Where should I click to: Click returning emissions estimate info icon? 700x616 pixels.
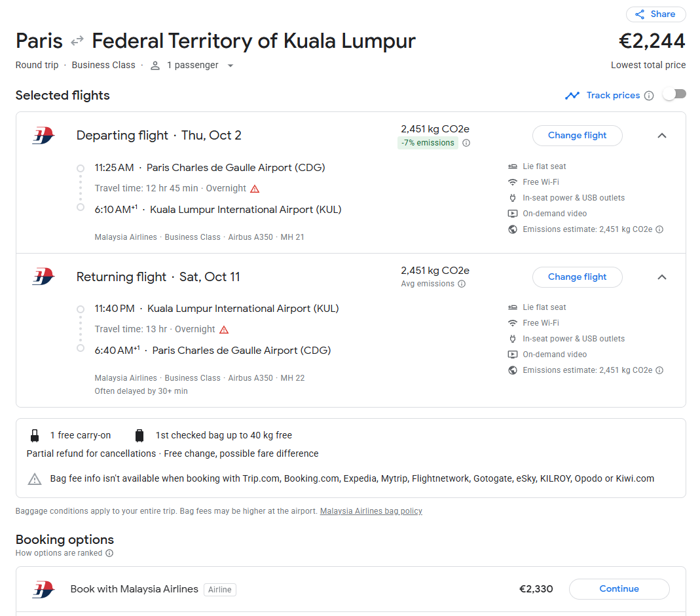(x=659, y=371)
